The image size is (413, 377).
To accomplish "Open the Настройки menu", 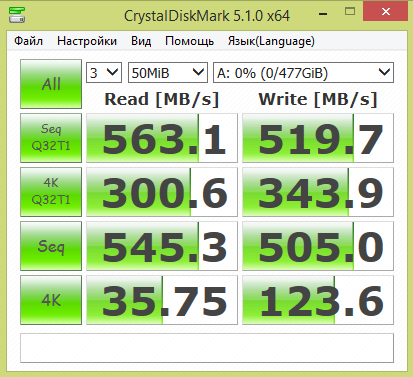I will click(x=87, y=41).
